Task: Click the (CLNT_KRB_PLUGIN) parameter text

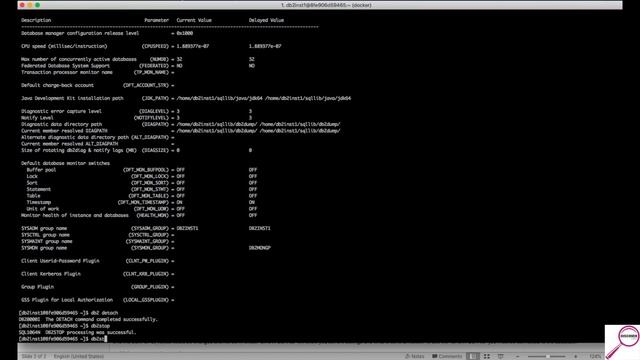Action: point(146,274)
